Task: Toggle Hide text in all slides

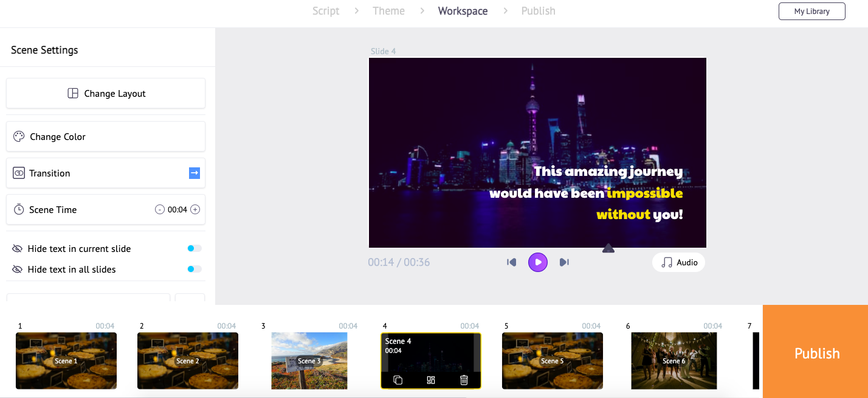Action: (195, 269)
